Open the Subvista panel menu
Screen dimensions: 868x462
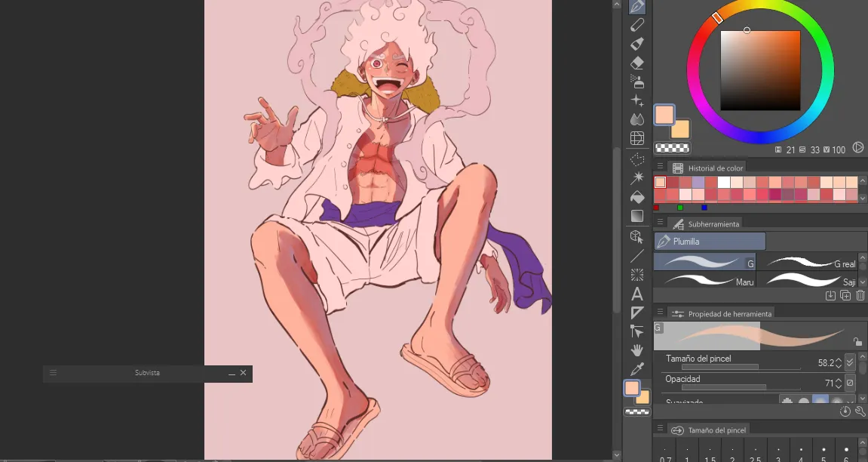pyautogui.click(x=53, y=373)
